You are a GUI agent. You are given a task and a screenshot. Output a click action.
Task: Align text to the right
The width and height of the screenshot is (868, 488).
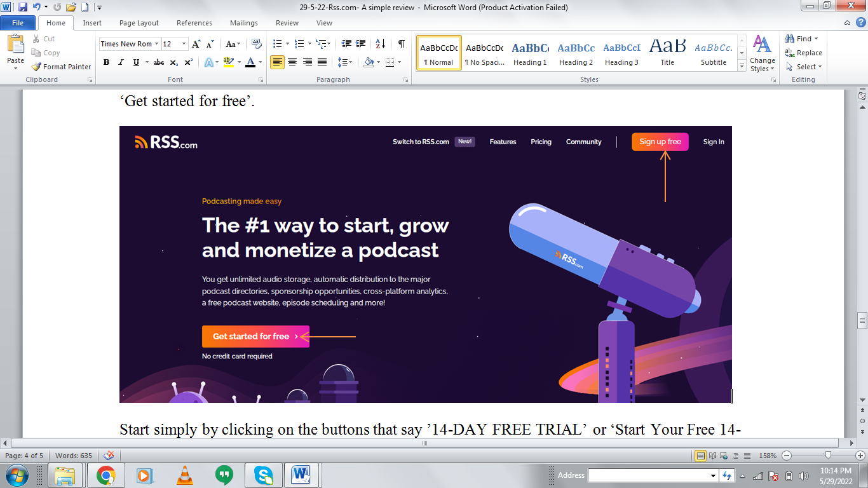(x=307, y=62)
